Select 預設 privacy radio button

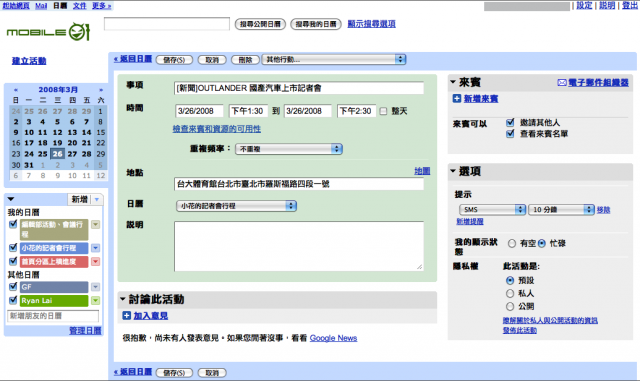coord(510,281)
